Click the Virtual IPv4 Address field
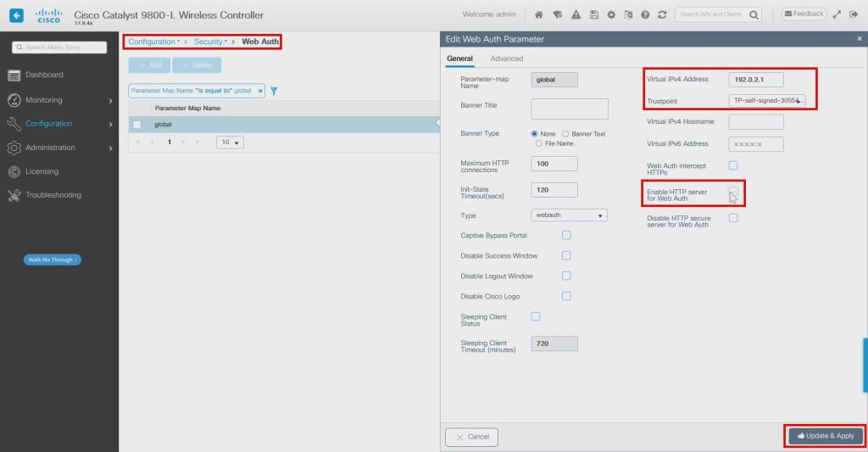 tap(755, 80)
